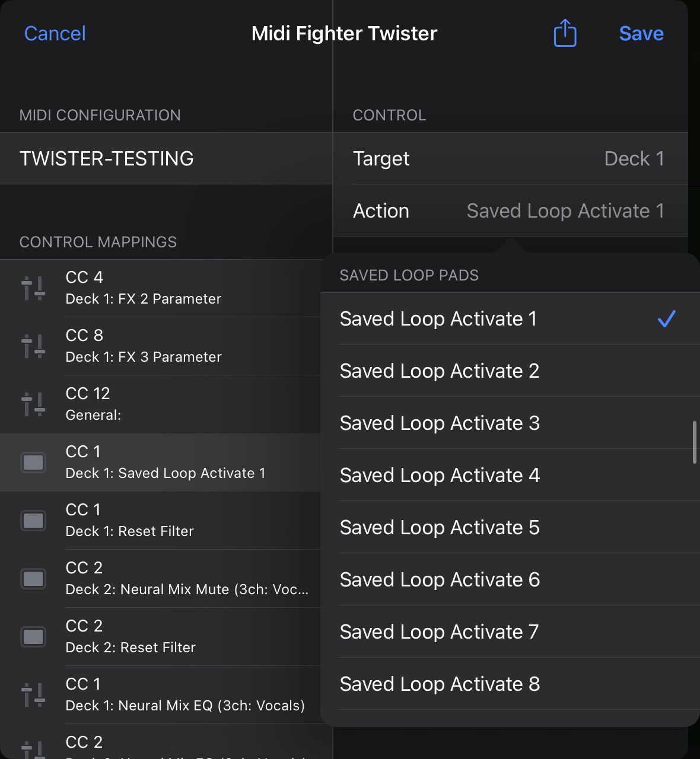This screenshot has height=759, width=700.
Task: Click the knob icon beside CC 12
Action: pyautogui.click(x=33, y=404)
